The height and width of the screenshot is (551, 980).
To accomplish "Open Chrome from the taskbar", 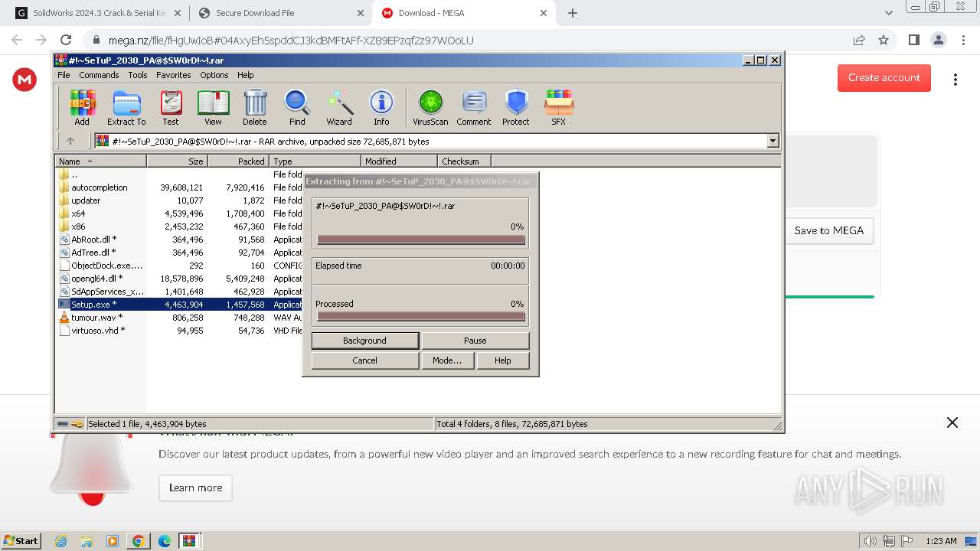I will [138, 541].
